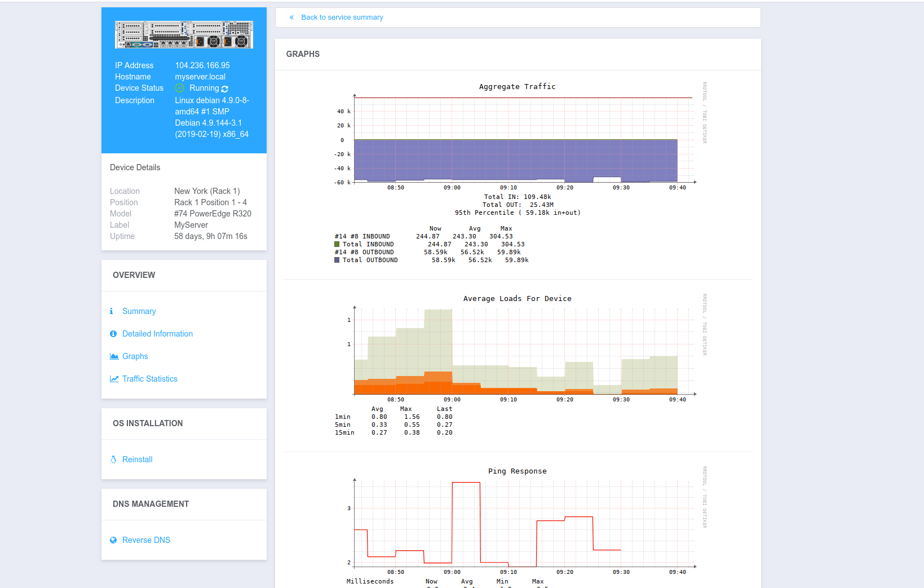Click the Aggregate Traffic graph

click(x=517, y=173)
